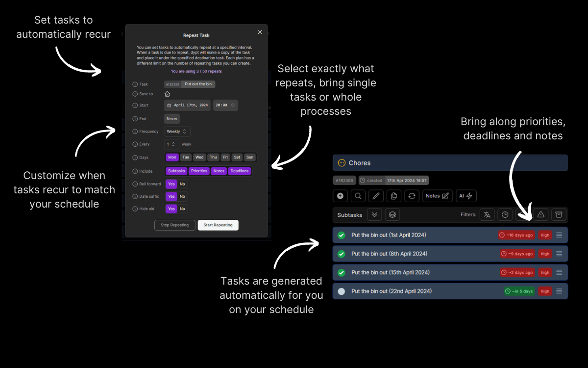Click the info icon beside Roll forward
The image size is (588, 368).
pyautogui.click(x=135, y=184)
